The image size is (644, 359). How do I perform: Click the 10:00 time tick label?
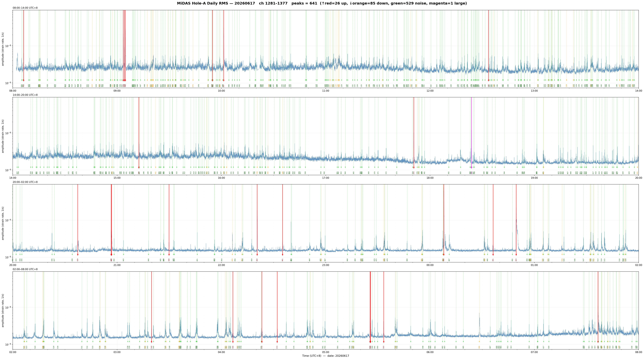pos(221,91)
